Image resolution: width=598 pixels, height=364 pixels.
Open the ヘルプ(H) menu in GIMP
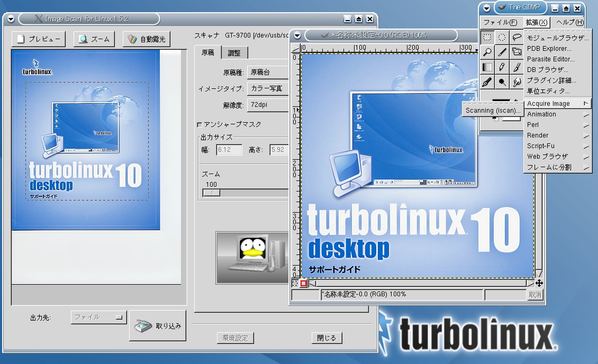point(570,23)
